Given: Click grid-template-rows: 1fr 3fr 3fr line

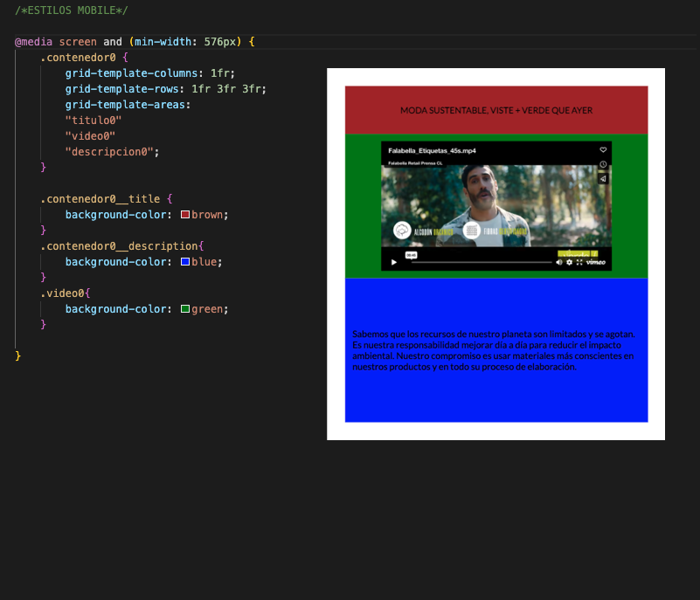Looking at the screenshot, I should 166,89.
